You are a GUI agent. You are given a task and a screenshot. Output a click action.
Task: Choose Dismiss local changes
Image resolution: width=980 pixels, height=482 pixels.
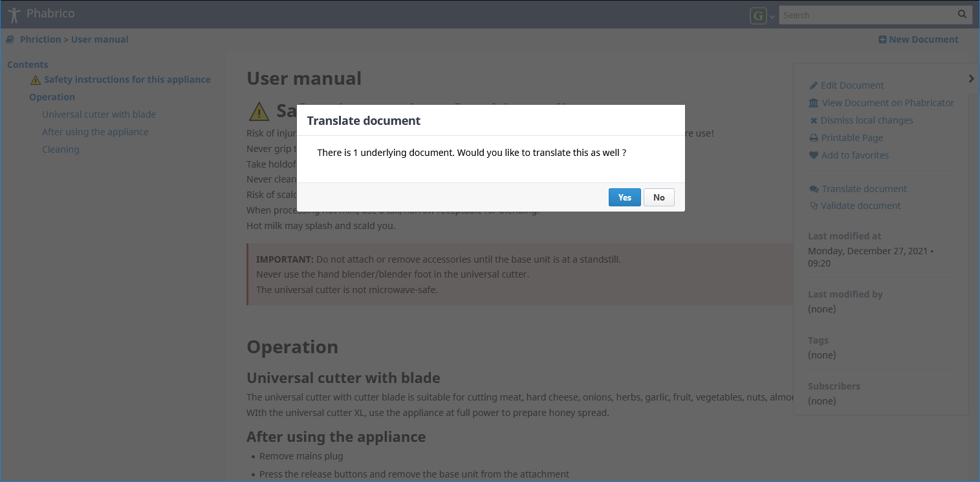(867, 120)
